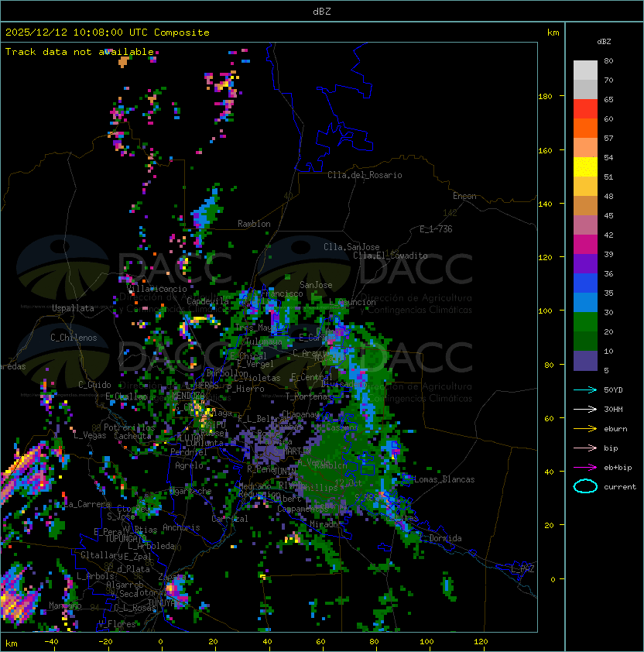Click the 'Capdevila' map label

[x=207, y=301]
